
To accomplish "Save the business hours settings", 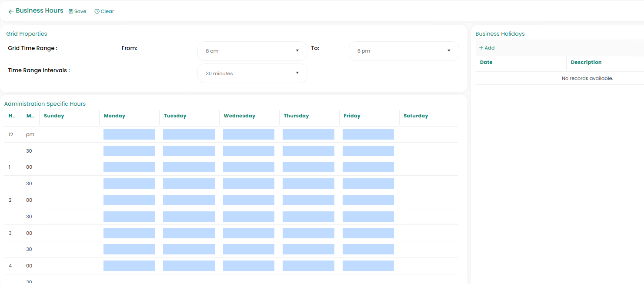I will tap(77, 11).
